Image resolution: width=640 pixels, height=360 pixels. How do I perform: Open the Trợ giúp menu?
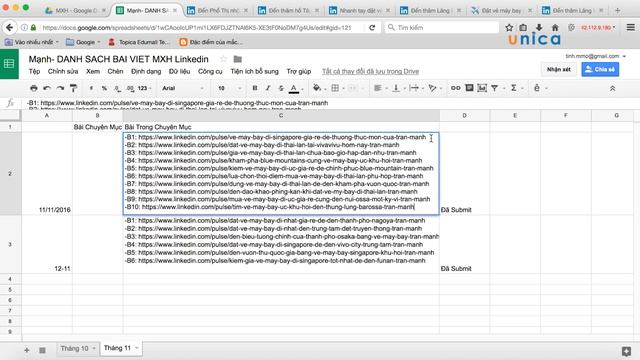[x=299, y=71]
